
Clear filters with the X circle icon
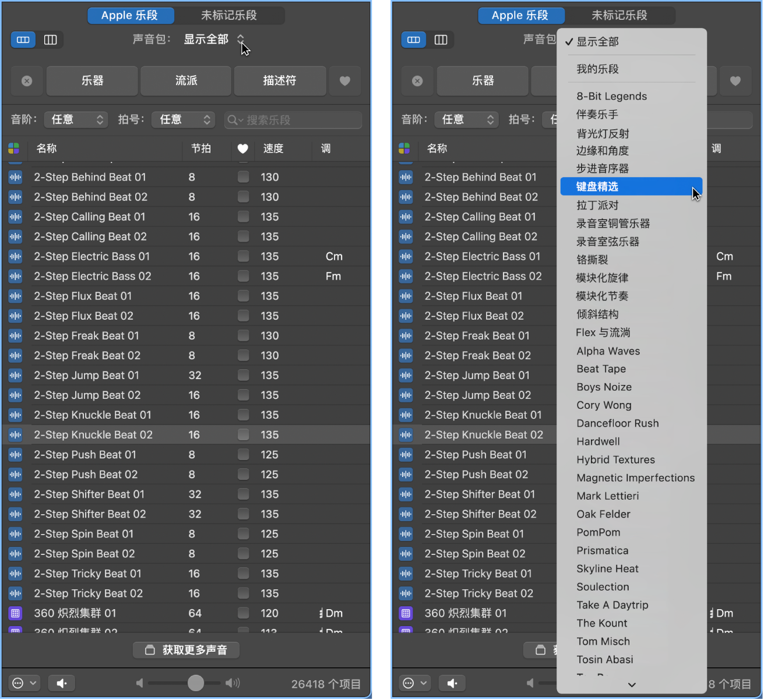[x=27, y=81]
